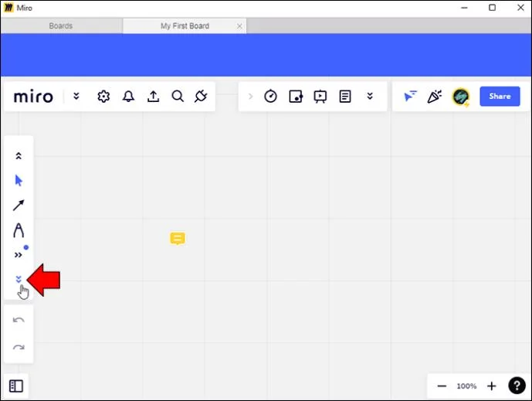Select the pen drawing tool

coord(19,230)
